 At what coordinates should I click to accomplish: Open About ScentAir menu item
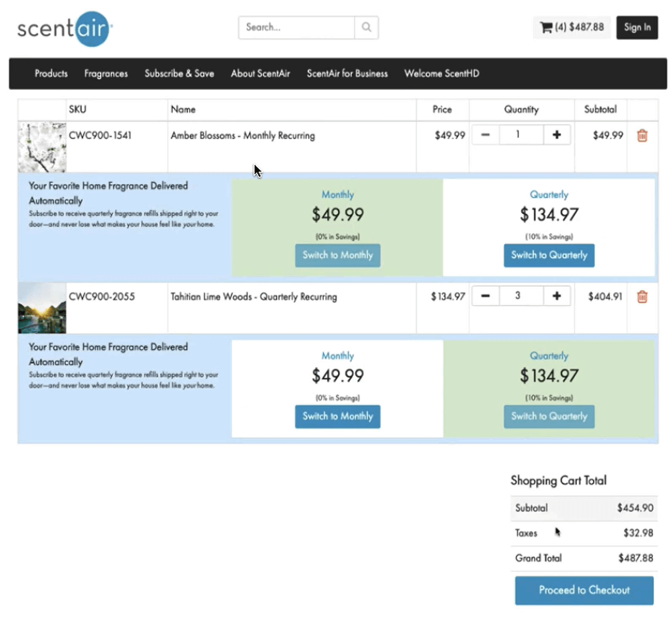click(x=261, y=73)
